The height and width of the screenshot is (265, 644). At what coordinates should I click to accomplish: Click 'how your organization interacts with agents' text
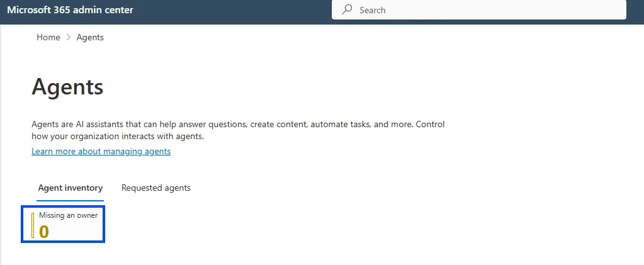pos(118,137)
